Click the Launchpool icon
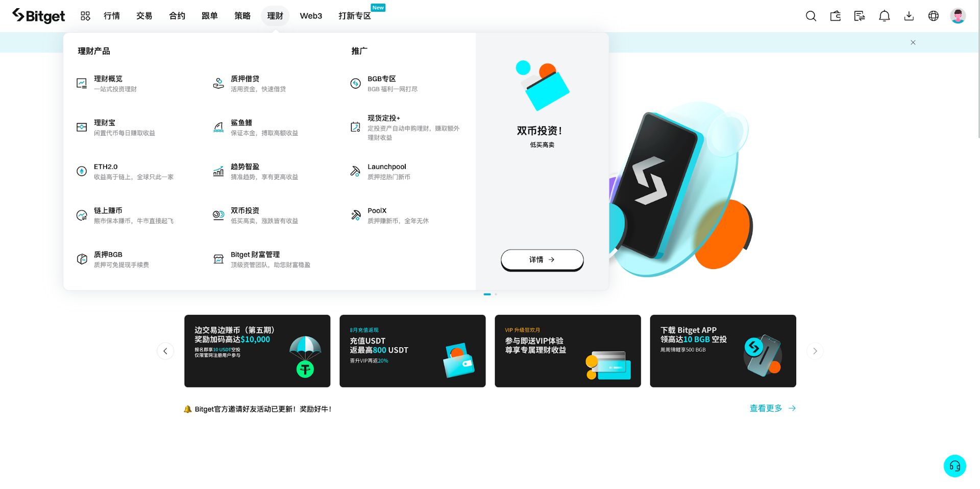The width and height of the screenshot is (980, 489). [x=355, y=171]
